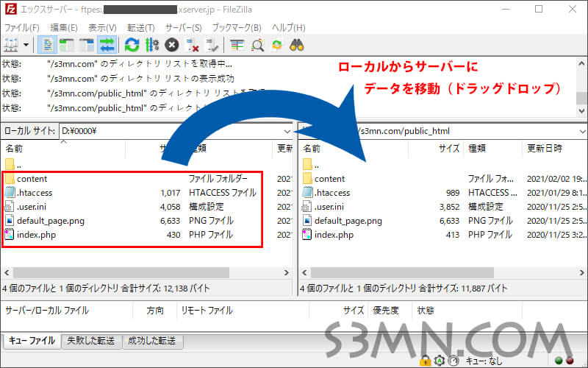Click the speed limit status icon

pos(453,361)
